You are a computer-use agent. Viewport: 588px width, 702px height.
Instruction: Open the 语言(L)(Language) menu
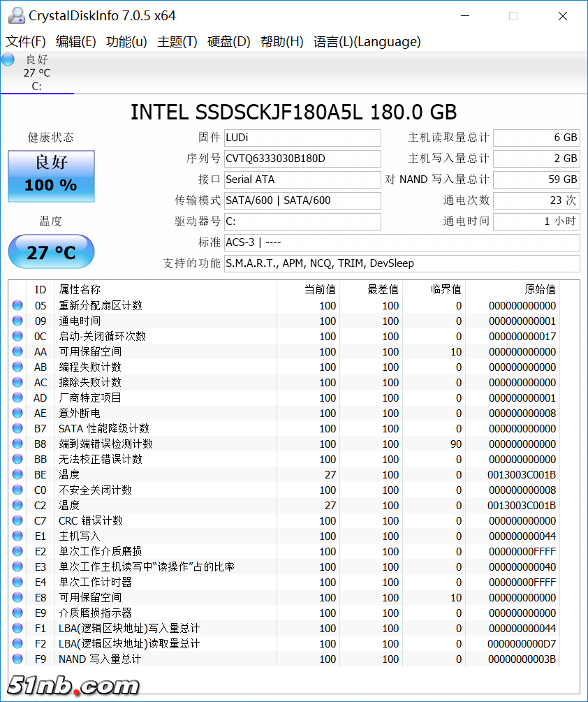(x=367, y=42)
